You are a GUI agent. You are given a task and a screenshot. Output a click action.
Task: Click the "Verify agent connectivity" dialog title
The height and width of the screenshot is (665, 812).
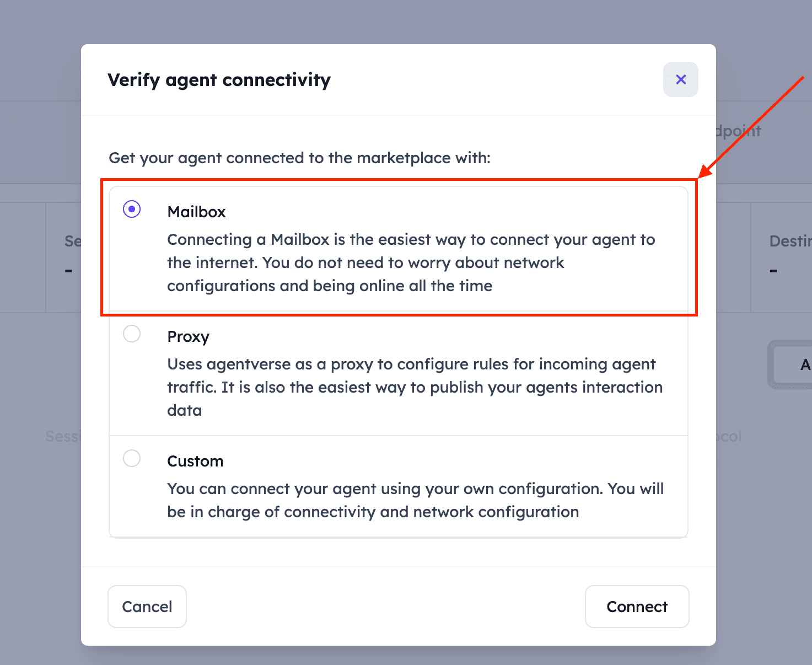click(x=219, y=80)
